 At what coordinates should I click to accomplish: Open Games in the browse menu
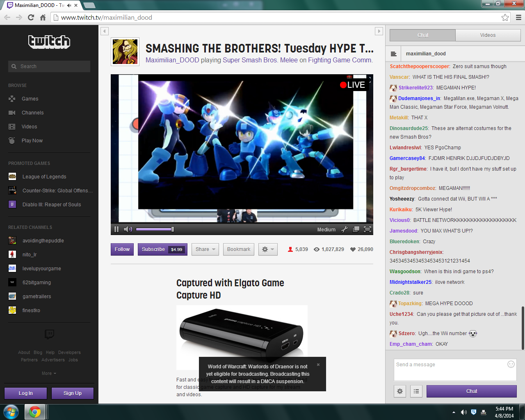click(x=30, y=99)
